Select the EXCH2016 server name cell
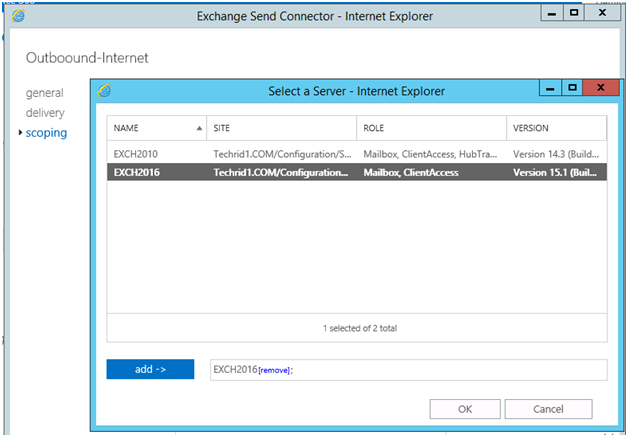Screen dimensions: 628x437 (137, 172)
